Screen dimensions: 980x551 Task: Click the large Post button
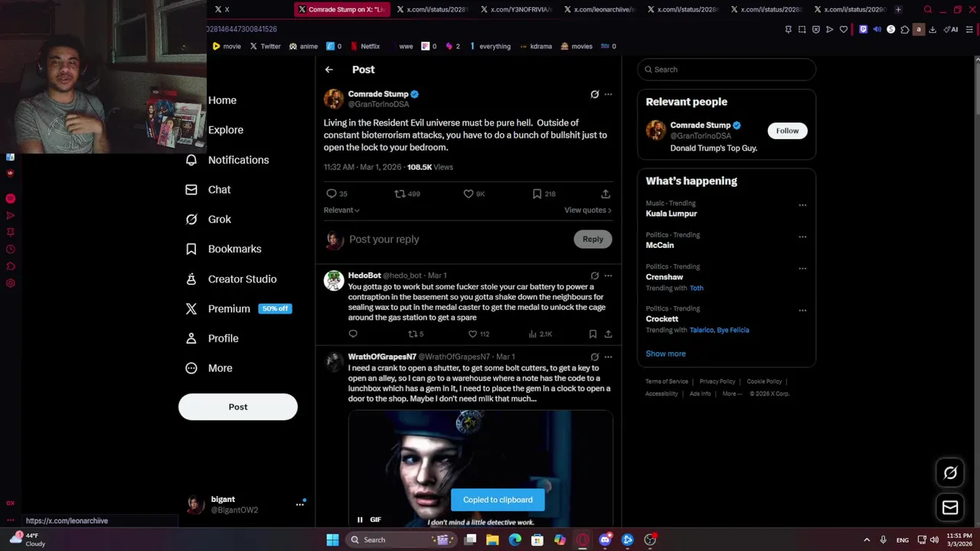(x=238, y=407)
